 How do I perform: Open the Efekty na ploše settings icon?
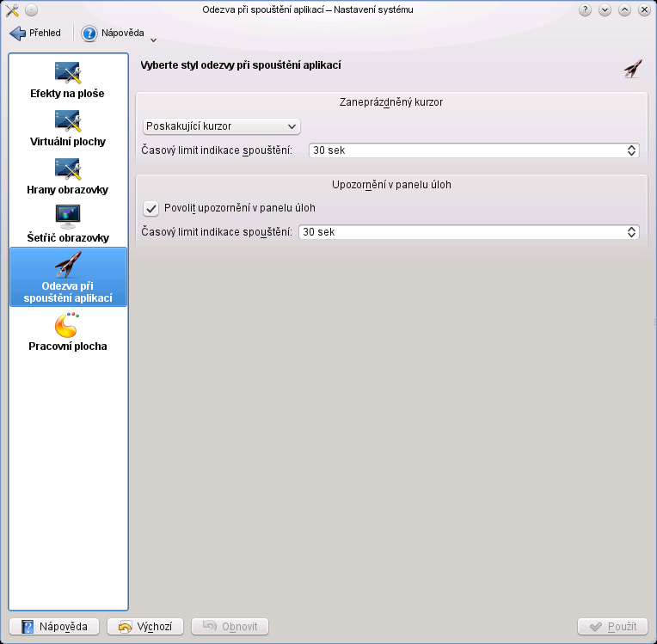(67, 72)
